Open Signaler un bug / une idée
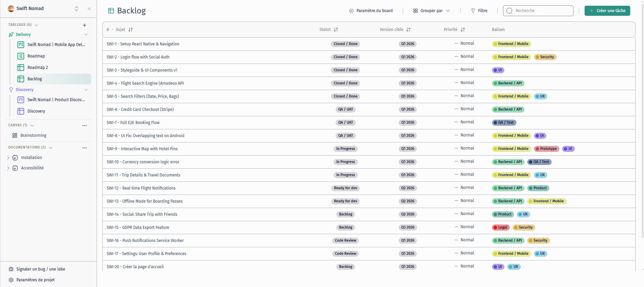The height and width of the screenshot is (287, 644). click(x=37, y=269)
